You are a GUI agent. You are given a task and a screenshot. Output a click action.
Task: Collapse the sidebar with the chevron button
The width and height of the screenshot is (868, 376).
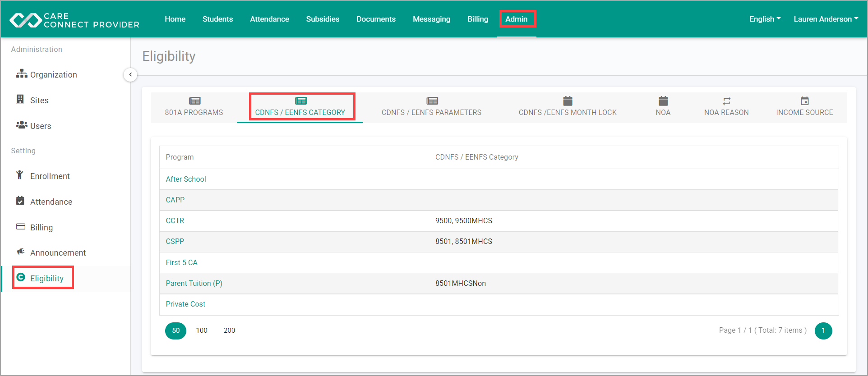click(130, 74)
